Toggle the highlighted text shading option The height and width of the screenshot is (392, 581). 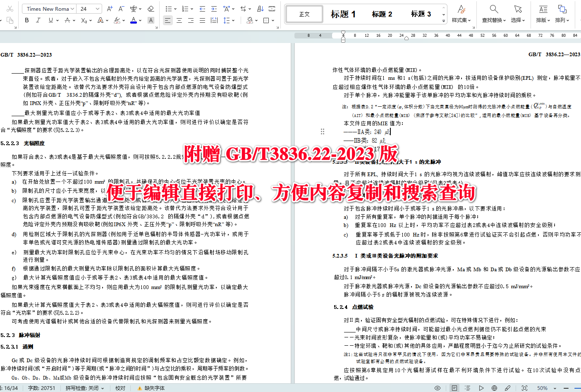(151, 20)
